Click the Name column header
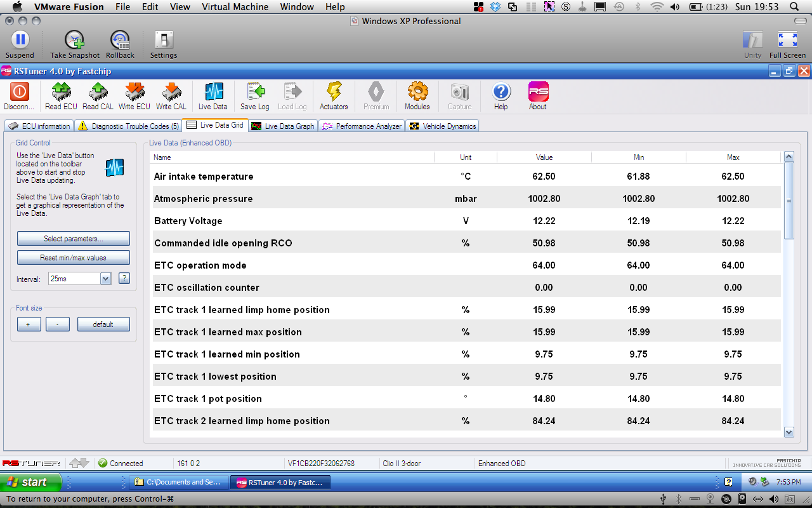The image size is (812, 508). [292, 157]
